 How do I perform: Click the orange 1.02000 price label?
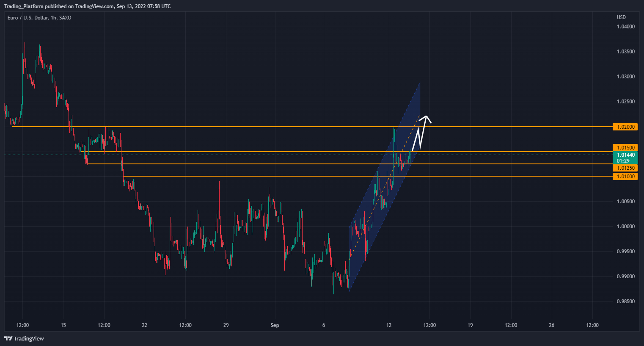[625, 127]
